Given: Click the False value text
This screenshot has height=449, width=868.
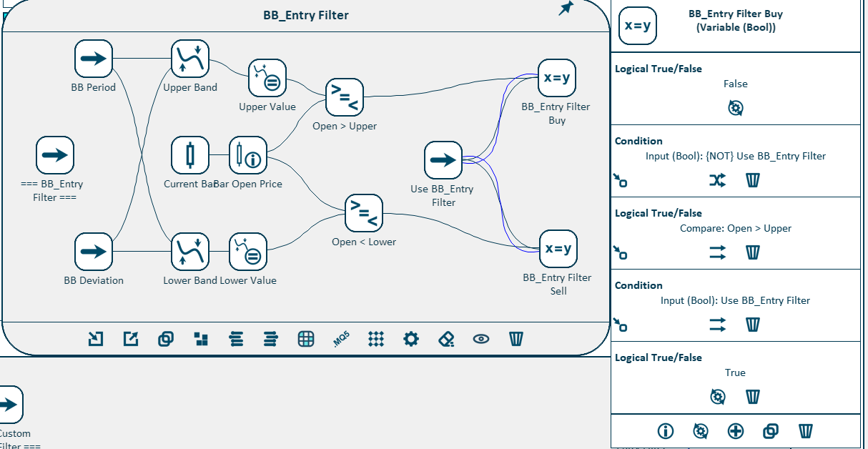Looking at the screenshot, I should pos(735,84).
